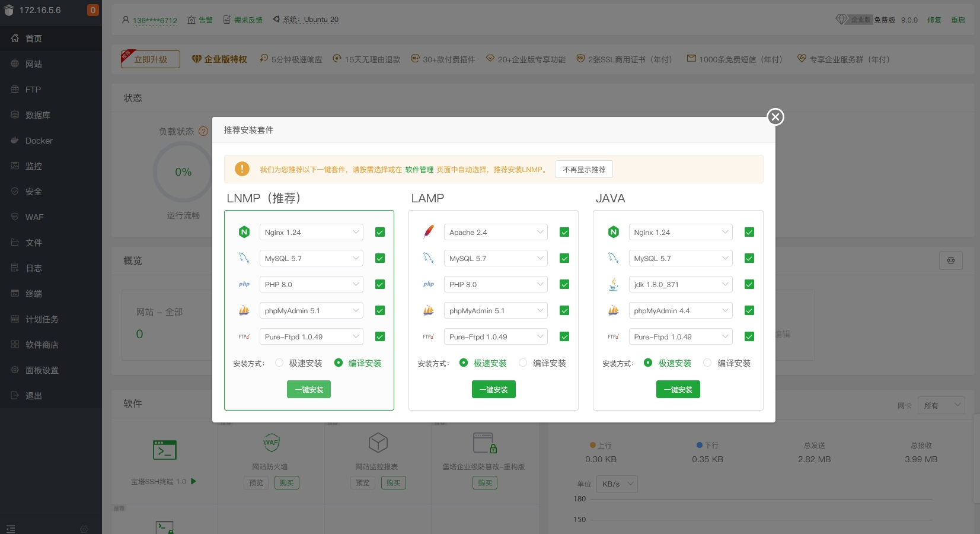Open 计划任务 in the sidebar
This screenshot has width=980, height=534.
pos(51,319)
